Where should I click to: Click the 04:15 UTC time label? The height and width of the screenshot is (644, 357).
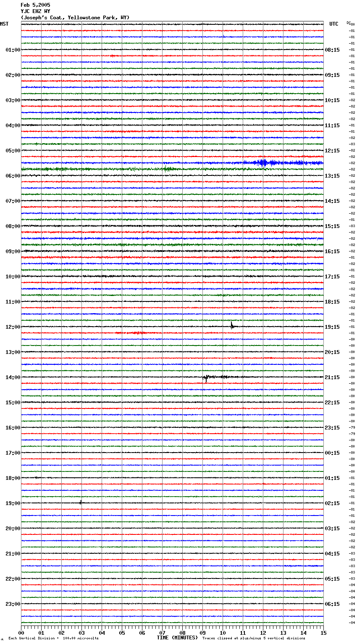click(332, 554)
